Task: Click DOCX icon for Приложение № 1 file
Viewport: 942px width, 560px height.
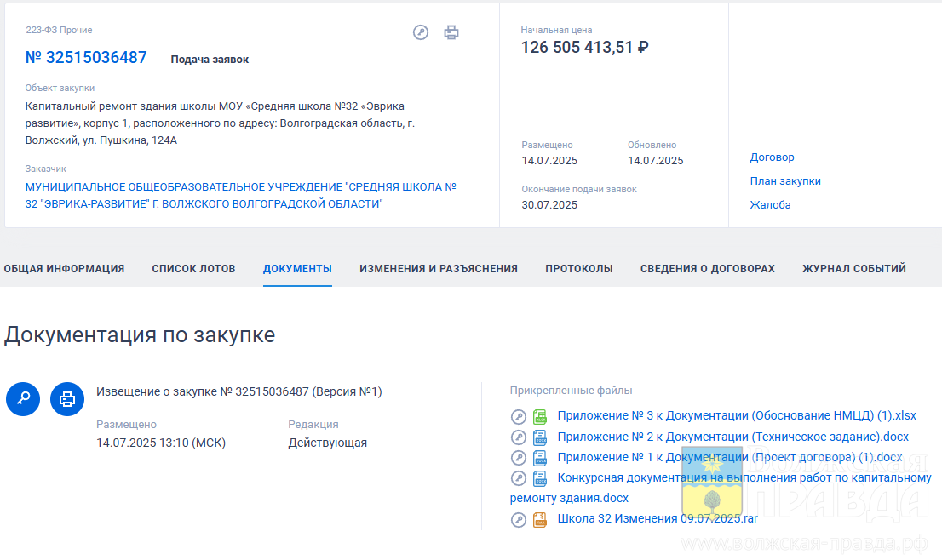Action: [539, 458]
